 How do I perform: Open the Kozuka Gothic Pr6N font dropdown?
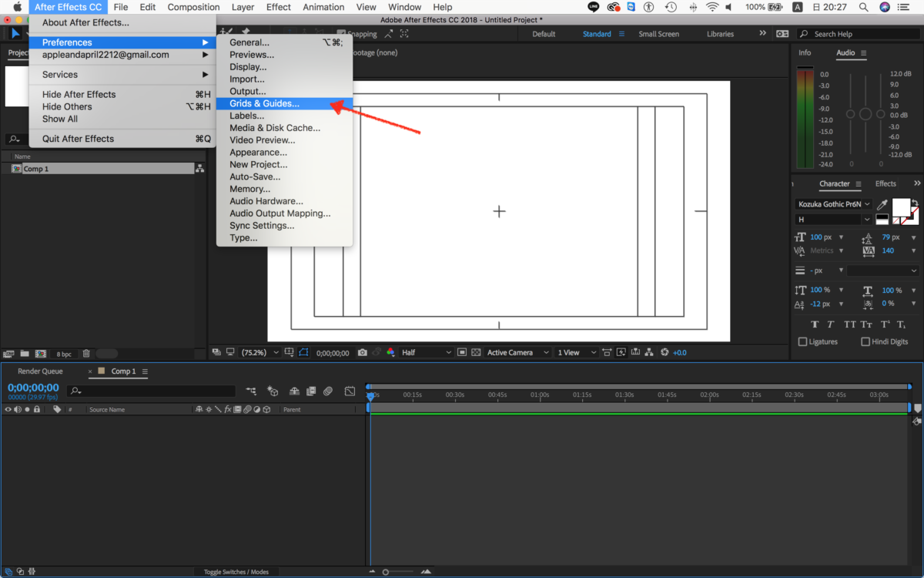tap(834, 204)
